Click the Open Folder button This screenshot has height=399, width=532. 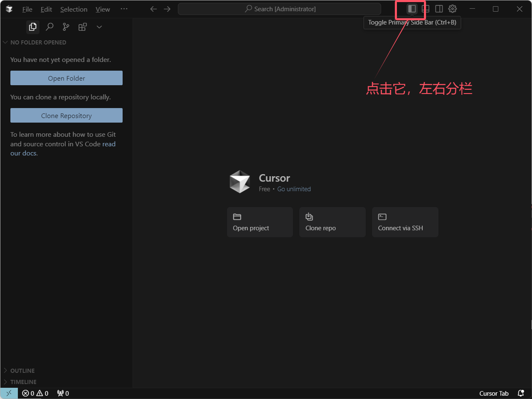click(66, 78)
